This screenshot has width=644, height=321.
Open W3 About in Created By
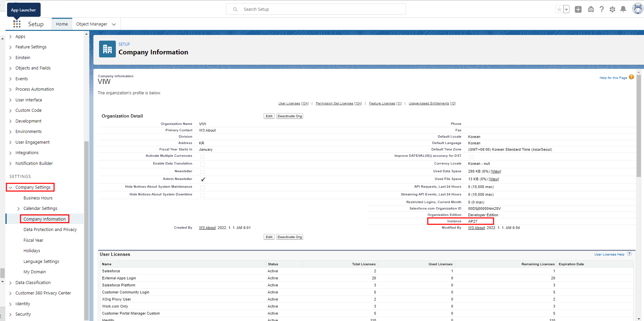click(207, 228)
